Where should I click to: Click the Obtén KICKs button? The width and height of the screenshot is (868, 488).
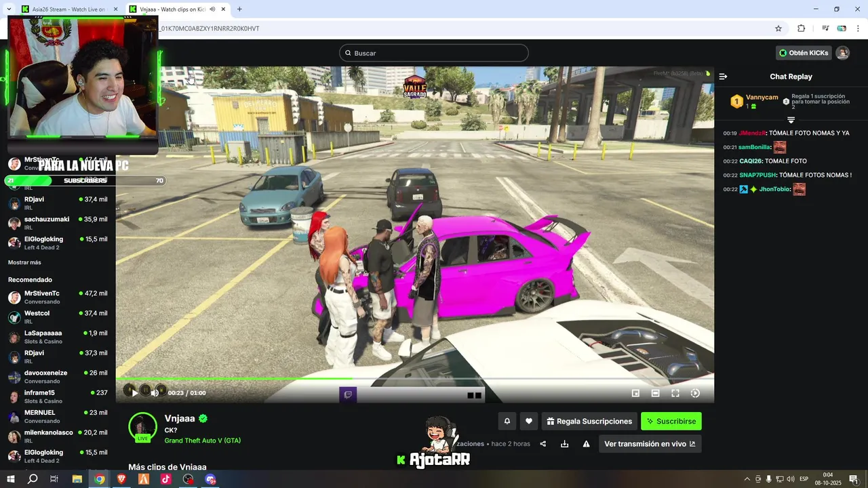[804, 53]
